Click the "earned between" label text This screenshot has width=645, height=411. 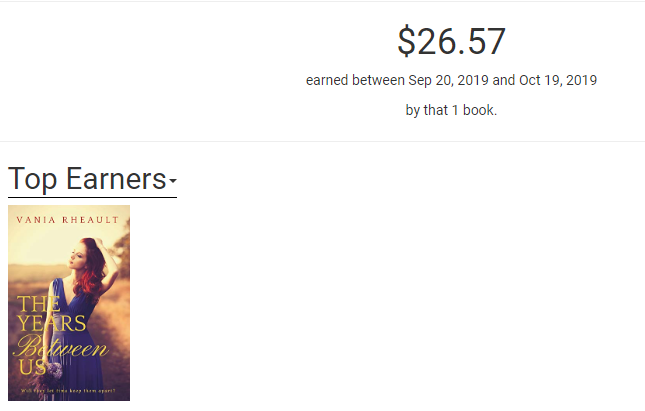356,80
